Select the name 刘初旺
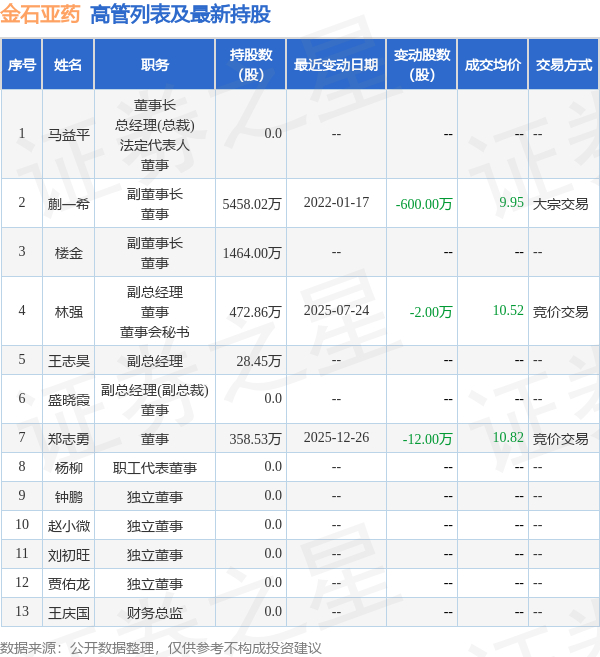The image size is (600, 657). [x=69, y=556]
